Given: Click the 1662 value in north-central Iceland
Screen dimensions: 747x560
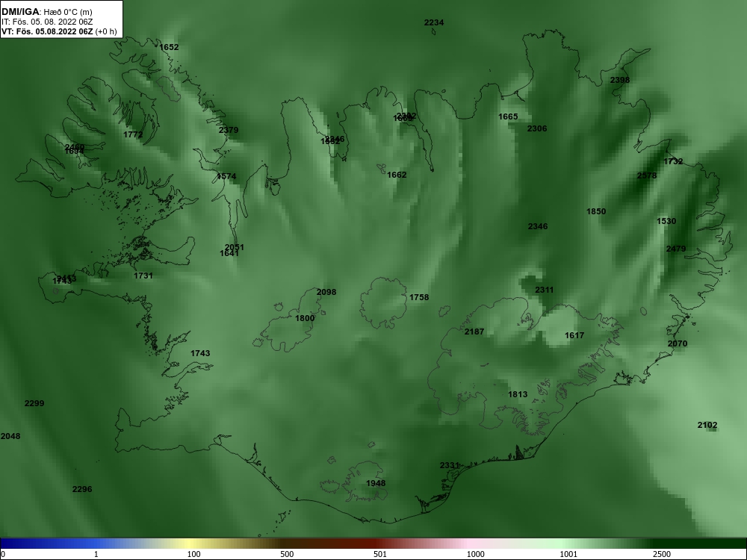Looking at the screenshot, I should pos(397,175).
